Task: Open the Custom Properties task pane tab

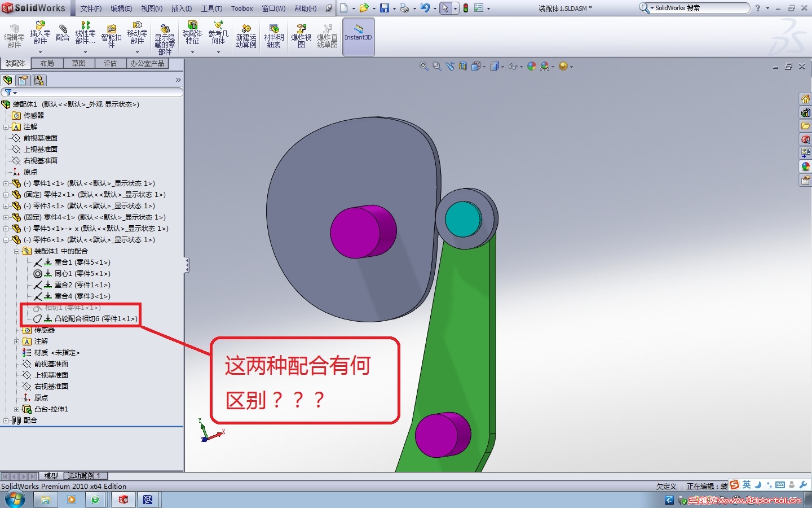Action: tap(806, 180)
